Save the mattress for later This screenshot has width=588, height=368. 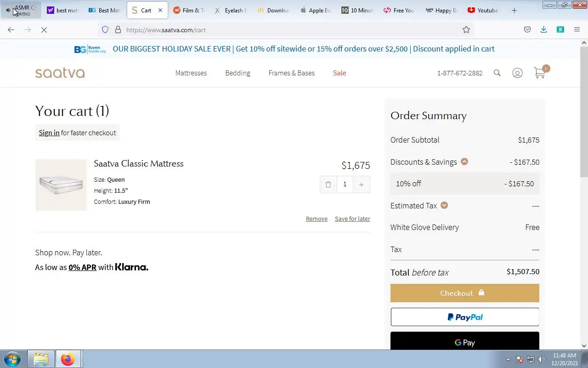tap(352, 218)
